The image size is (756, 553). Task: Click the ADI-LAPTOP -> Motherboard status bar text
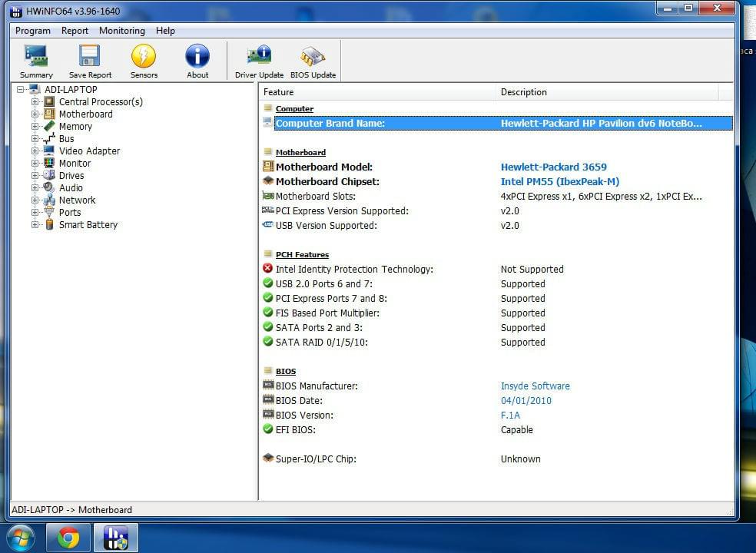coord(72,510)
